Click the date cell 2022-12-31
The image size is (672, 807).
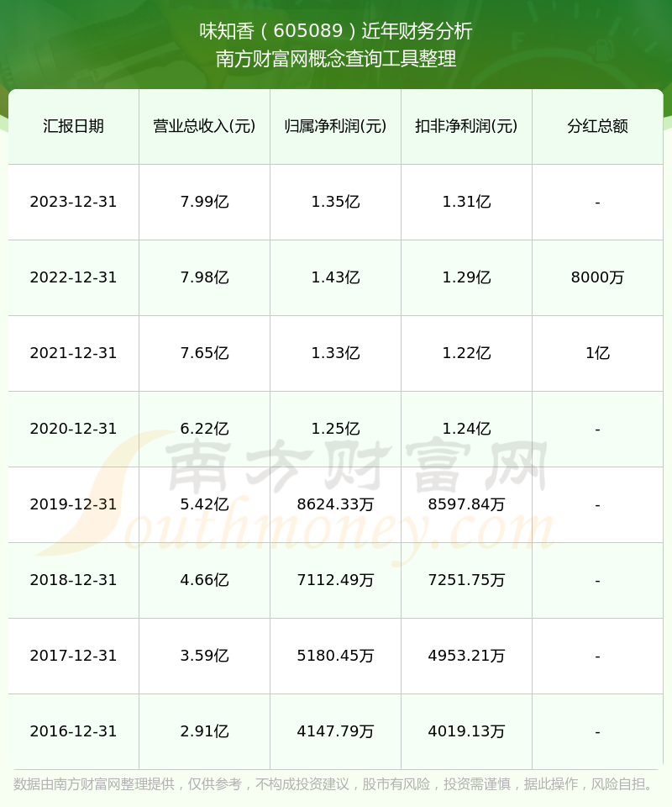(74, 277)
